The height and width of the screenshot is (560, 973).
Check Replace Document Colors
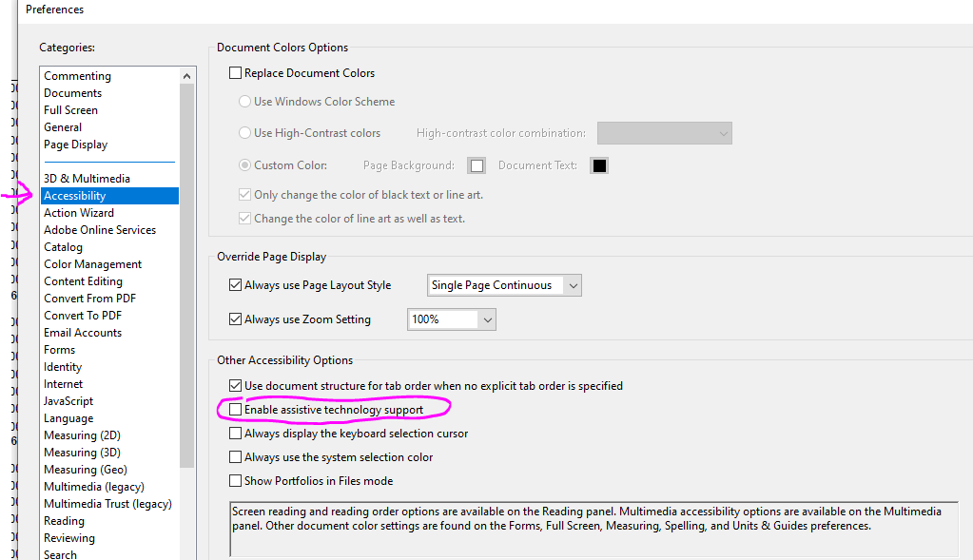[x=235, y=72]
